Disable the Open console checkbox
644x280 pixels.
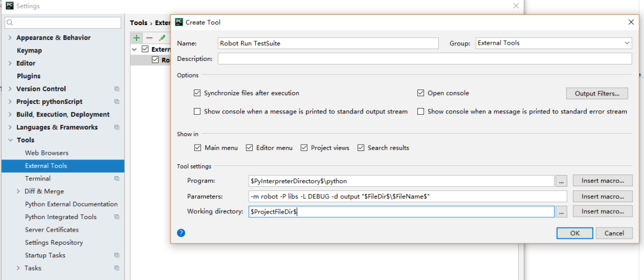pyautogui.click(x=420, y=93)
